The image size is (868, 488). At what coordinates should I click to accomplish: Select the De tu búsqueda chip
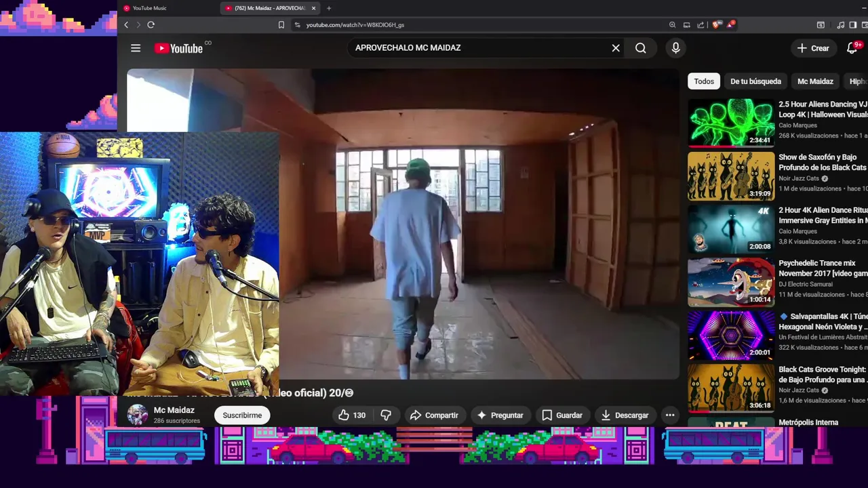755,81
